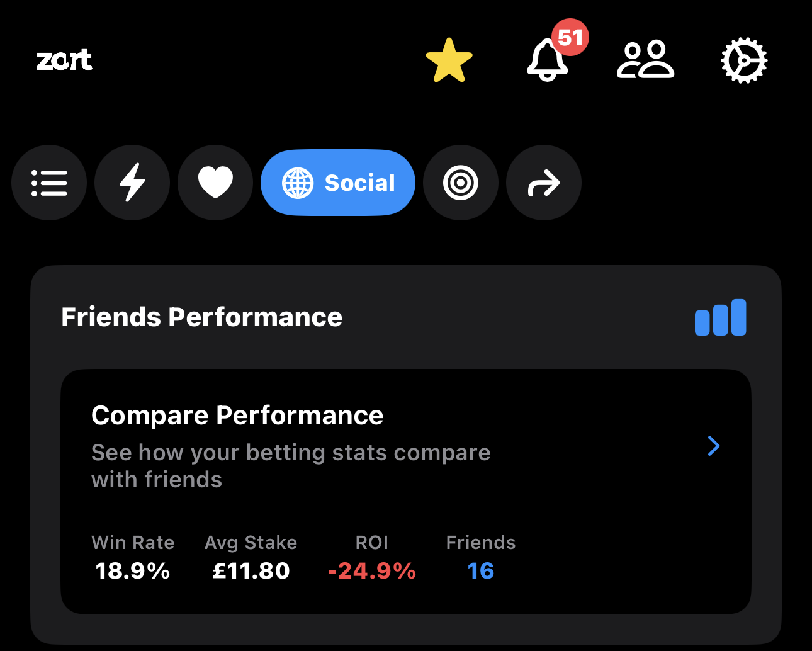812x651 pixels.
Task: Select the lightning bolt quick bets filter
Action: 132,183
